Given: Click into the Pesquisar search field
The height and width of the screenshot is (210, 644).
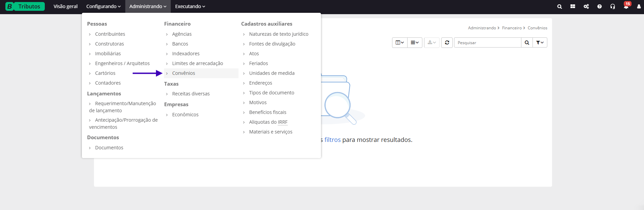Looking at the screenshot, I should coord(487,42).
